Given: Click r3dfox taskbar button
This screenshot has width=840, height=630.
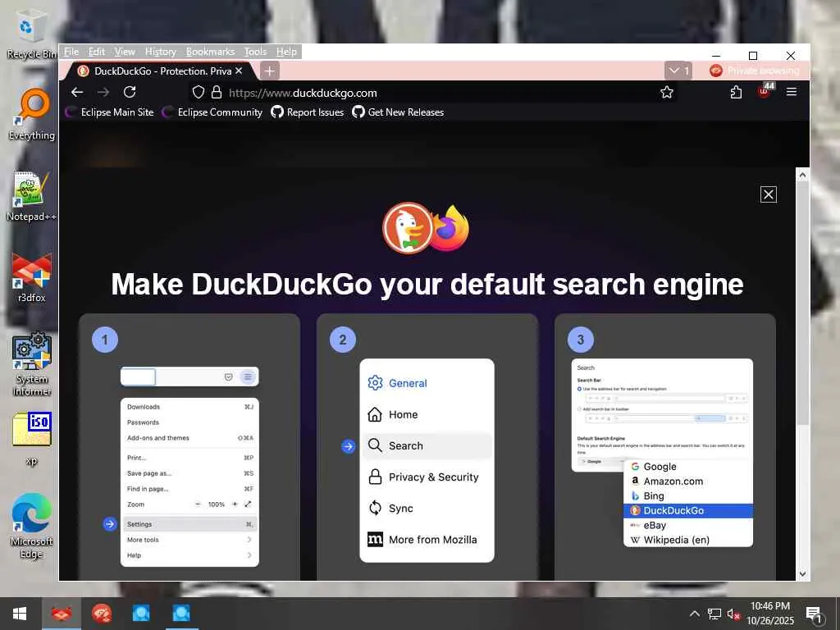Looking at the screenshot, I should point(62,614).
